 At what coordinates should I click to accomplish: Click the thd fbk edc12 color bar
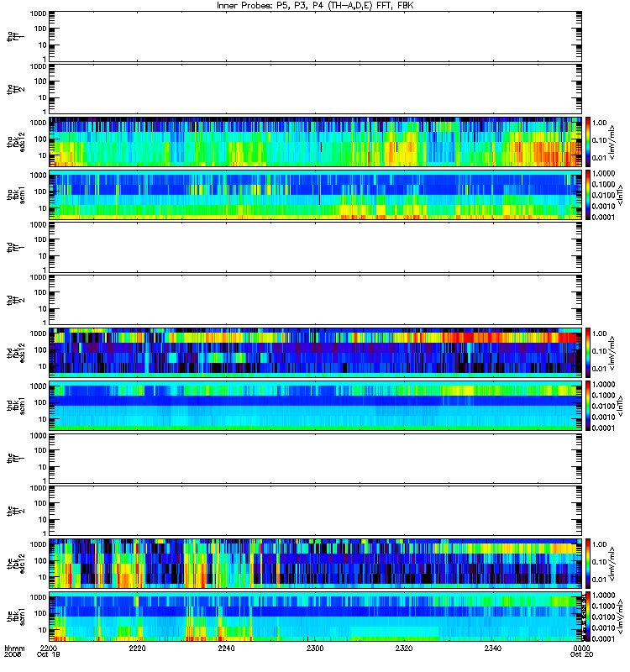[x=588, y=353]
